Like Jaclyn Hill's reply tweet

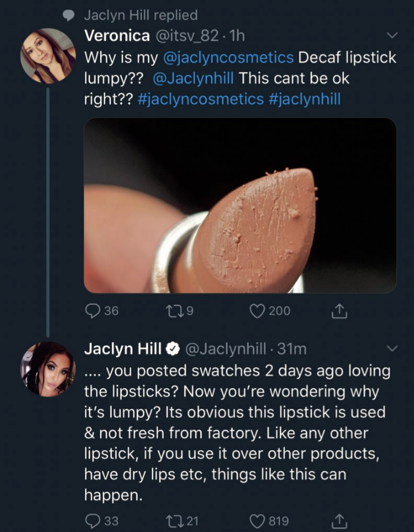pyautogui.click(x=257, y=520)
